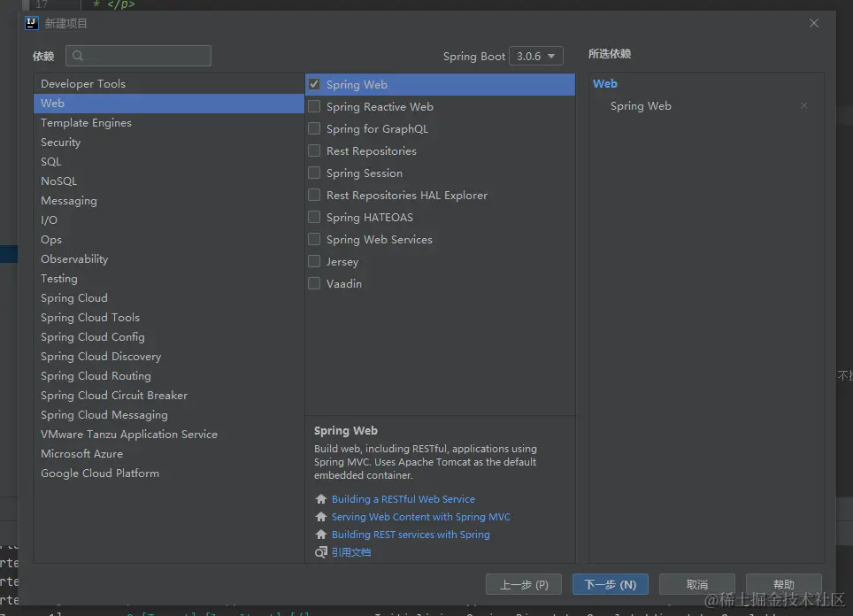Choose the Spring Cloud category
This screenshot has width=853, height=616.
point(169,298)
